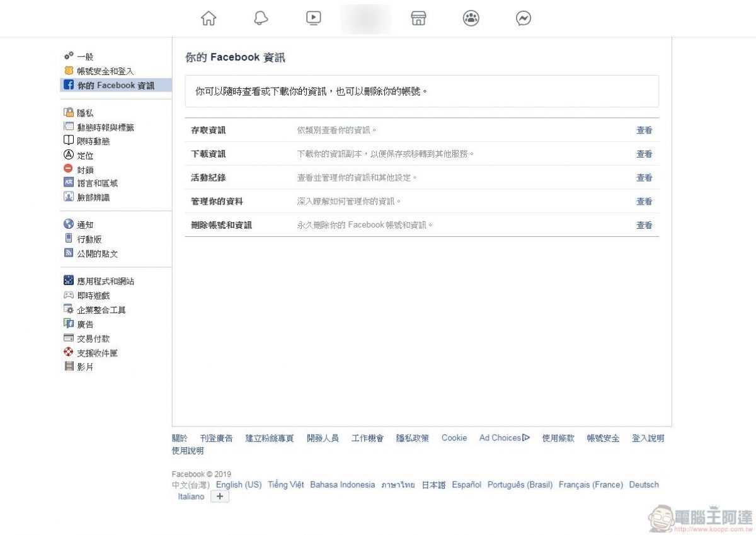
Task: Click the gear icon beside 企業整合工具
Action: (69, 309)
